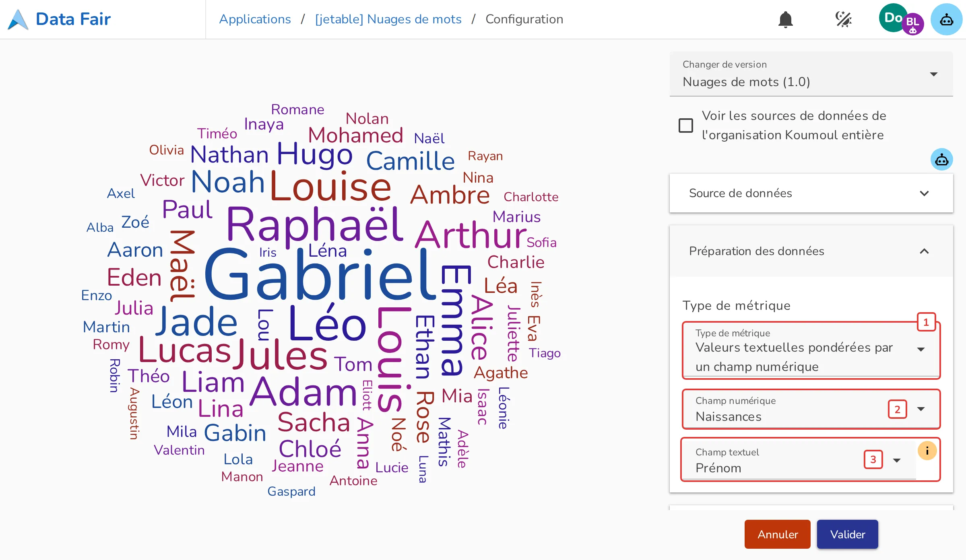The height and width of the screenshot is (560, 966).
Task: Click the Annuler button
Action: 777,534
